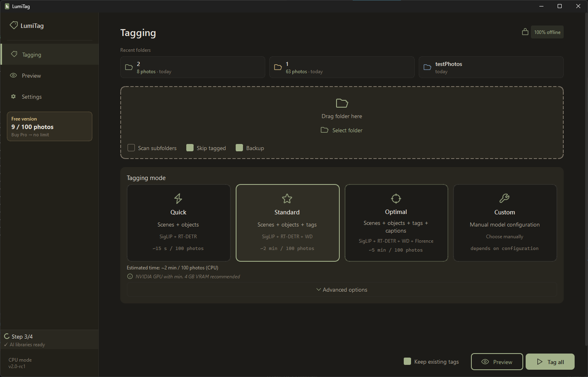Image resolution: width=588 pixels, height=377 pixels.
Task: Click the eye icon beside Preview in sidebar
Action: click(13, 75)
